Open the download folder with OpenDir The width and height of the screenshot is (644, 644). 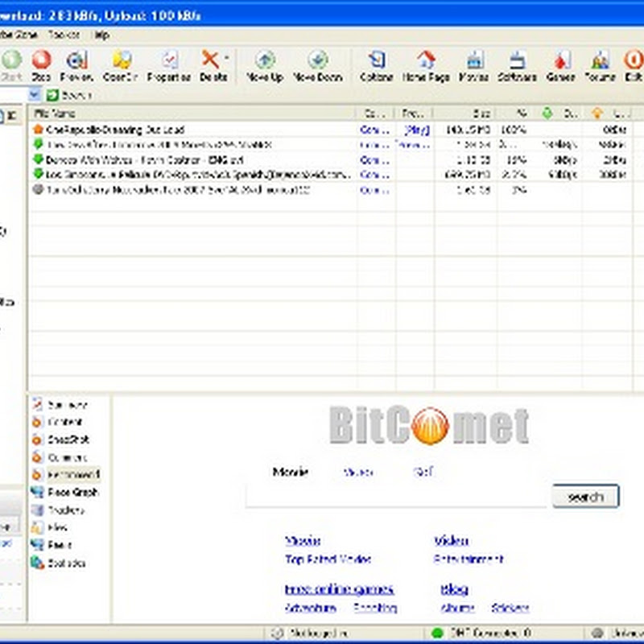(x=122, y=60)
